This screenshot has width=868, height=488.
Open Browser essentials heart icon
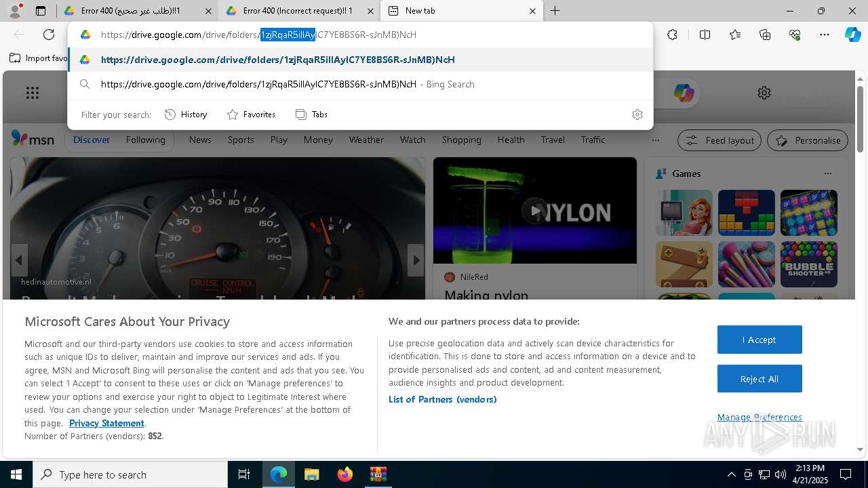(795, 35)
